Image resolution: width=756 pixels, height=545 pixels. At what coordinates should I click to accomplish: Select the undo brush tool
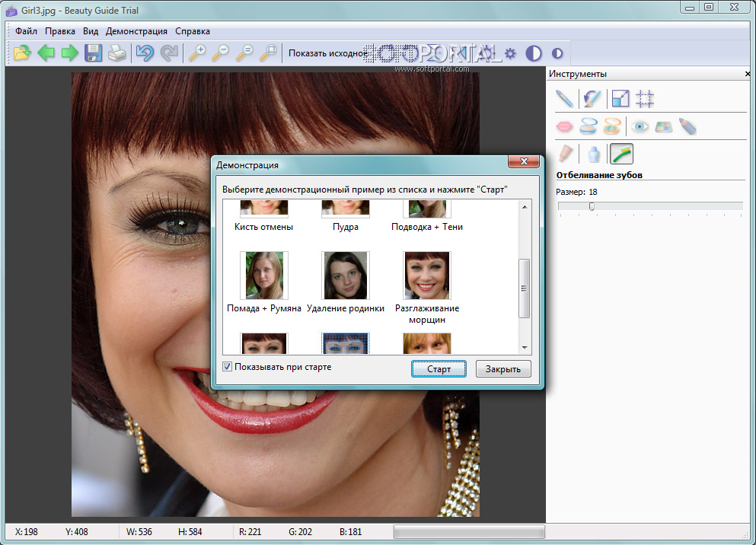point(592,98)
